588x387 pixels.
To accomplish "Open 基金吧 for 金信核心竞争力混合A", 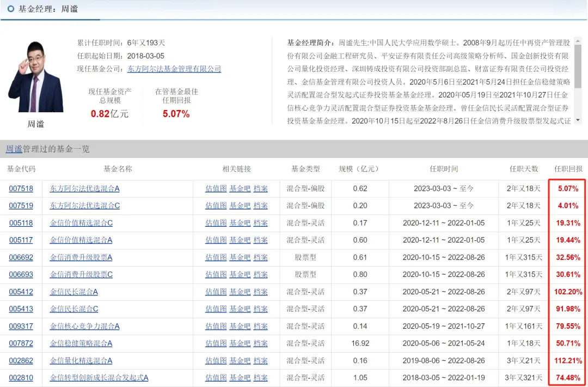I will (240, 326).
